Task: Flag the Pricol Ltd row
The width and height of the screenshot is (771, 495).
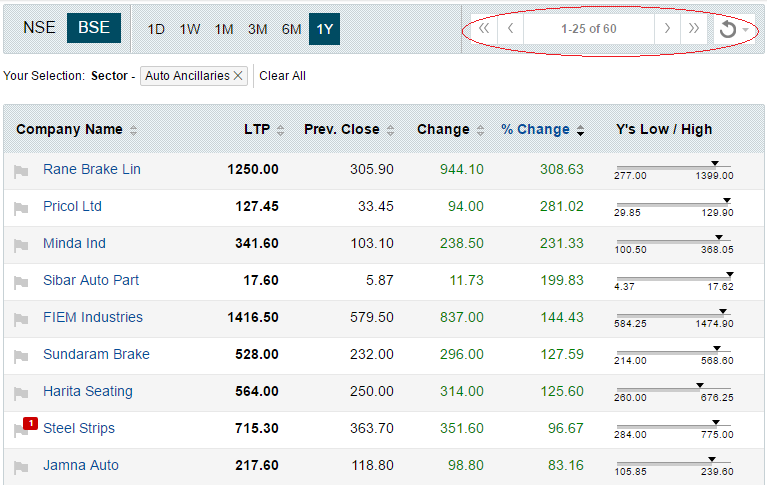Action: coord(21,208)
